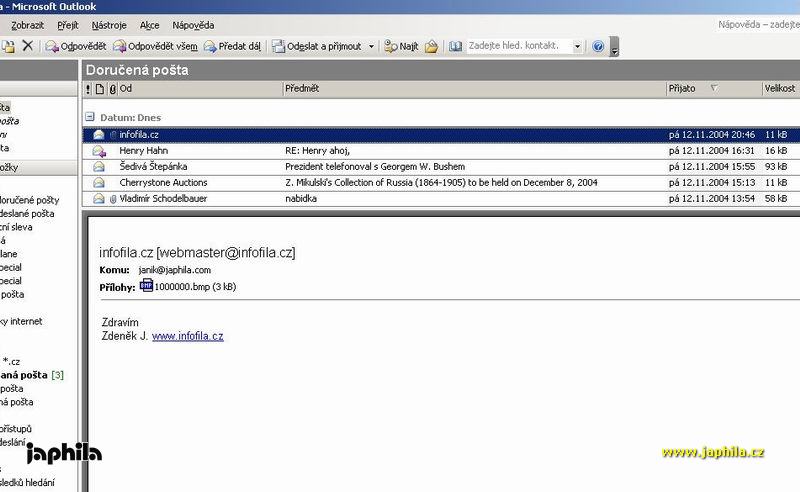
Task: Click Odpovědět všem to reply all
Action: click(x=155, y=46)
